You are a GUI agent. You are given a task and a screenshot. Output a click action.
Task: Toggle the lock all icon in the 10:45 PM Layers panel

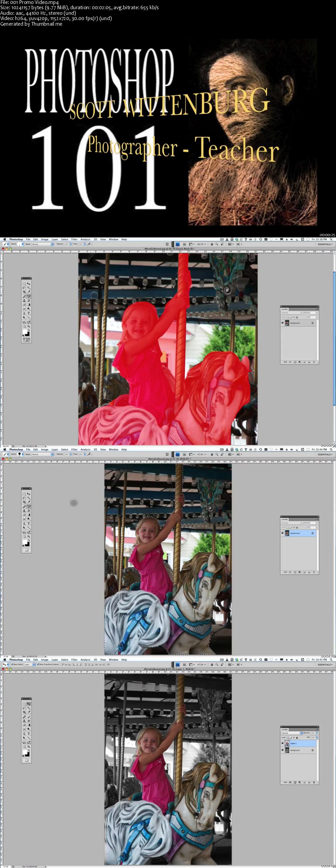tap(297, 738)
